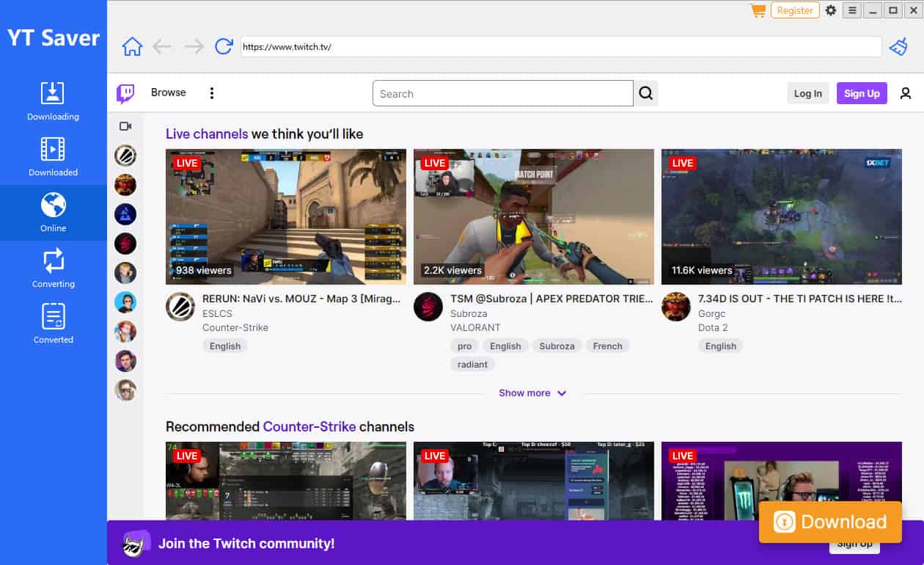Open ESLCS channel avatar in Twitch sidebar
The height and width of the screenshot is (565, 924).
click(125, 156)
